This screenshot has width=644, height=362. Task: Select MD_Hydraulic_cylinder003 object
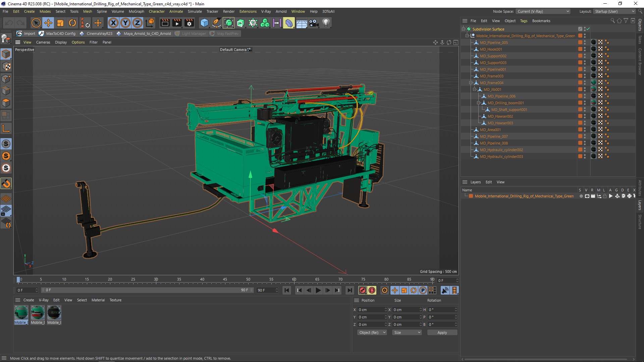501,157
